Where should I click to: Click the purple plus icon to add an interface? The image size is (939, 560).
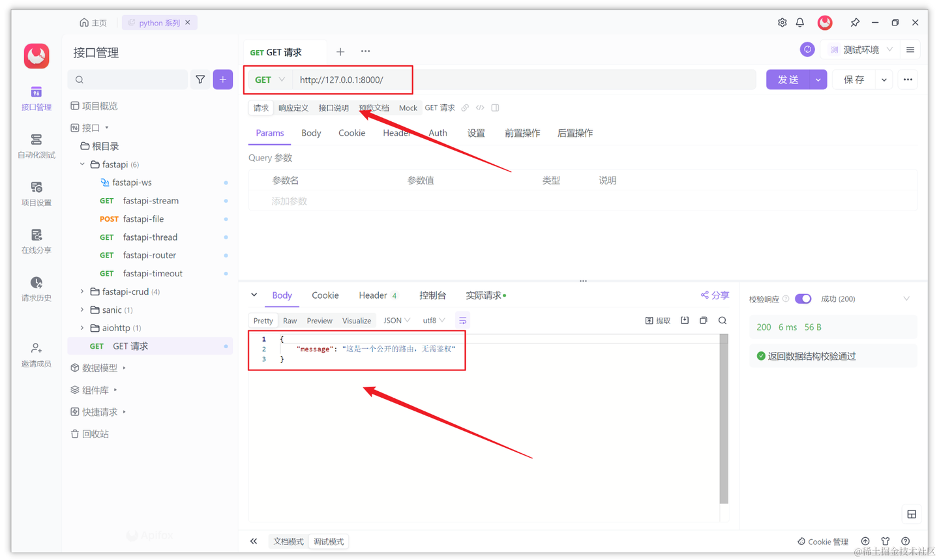pyautogui.click(x=222, y=78)
